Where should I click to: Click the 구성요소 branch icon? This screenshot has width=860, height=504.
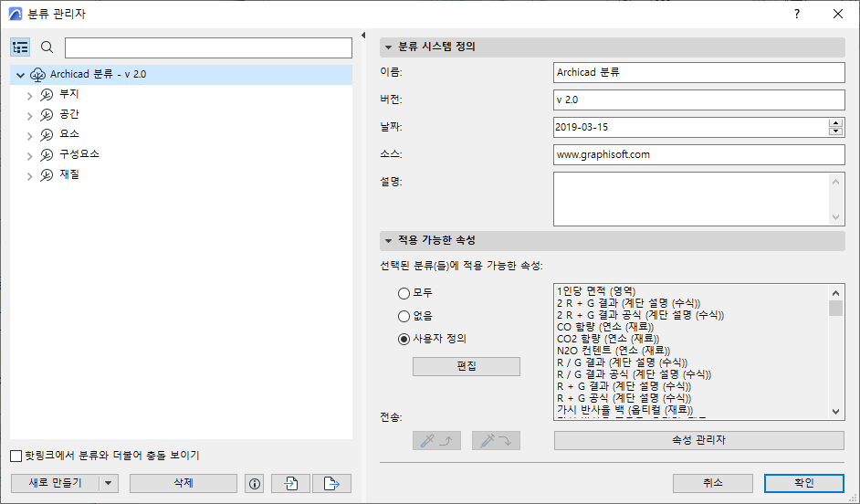point(47,155)
